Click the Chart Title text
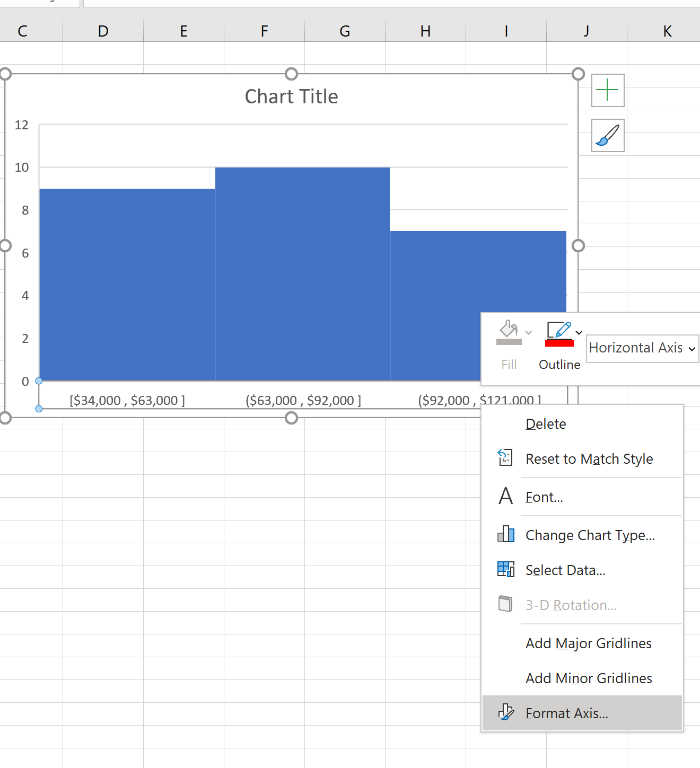Screen dimensions: 700x768 (291, 97)
